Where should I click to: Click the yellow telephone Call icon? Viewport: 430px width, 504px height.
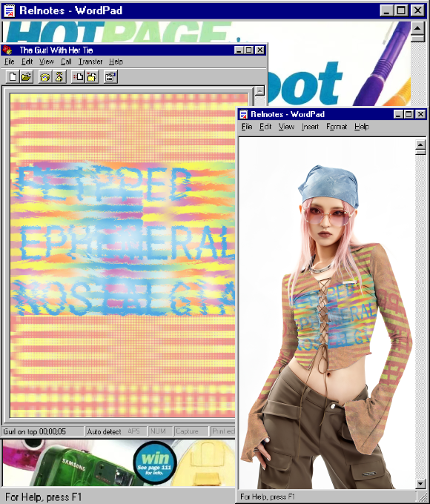click(x=44, y=77)
